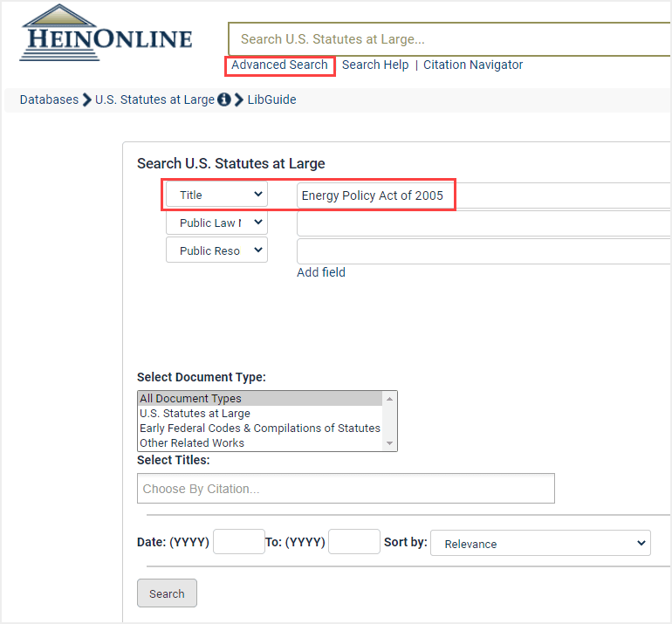
Task: Click the Date (YYYY) start field
Action: click(239, 541)
